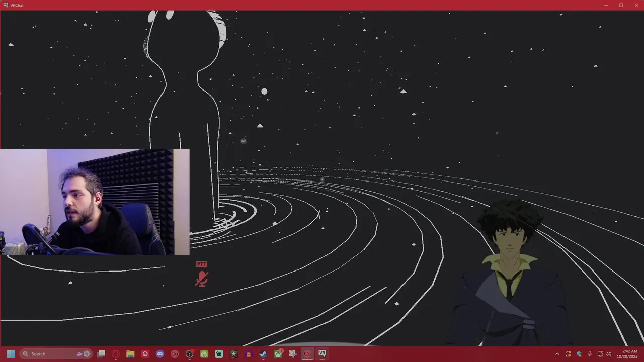This screenshot has height=362, width=644.
Task: Open File Explorer from the taskbar
Action: click(x=130, y=354)
